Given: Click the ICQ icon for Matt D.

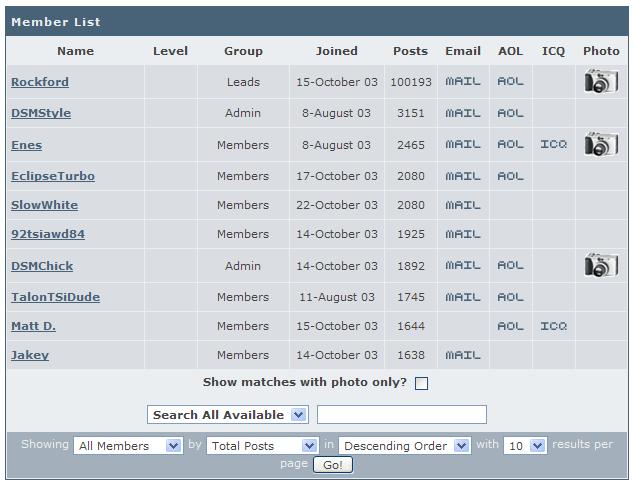Looking at the screenshot, I should click(x=553, y=326).
